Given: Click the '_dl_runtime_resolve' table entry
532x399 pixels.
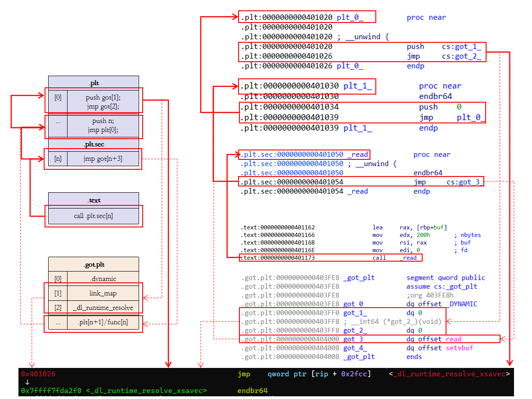Looking at the screenshot, I should (x=103, y=308).
